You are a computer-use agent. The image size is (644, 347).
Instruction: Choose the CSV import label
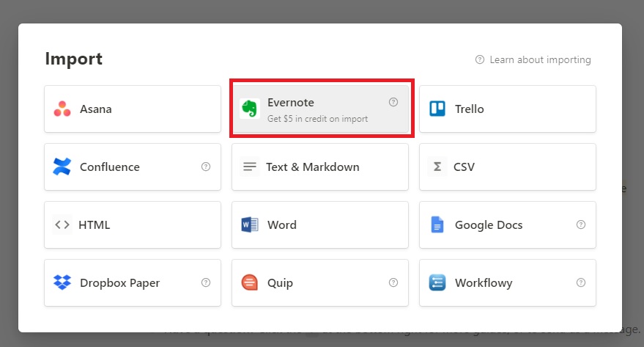point(464,167)
